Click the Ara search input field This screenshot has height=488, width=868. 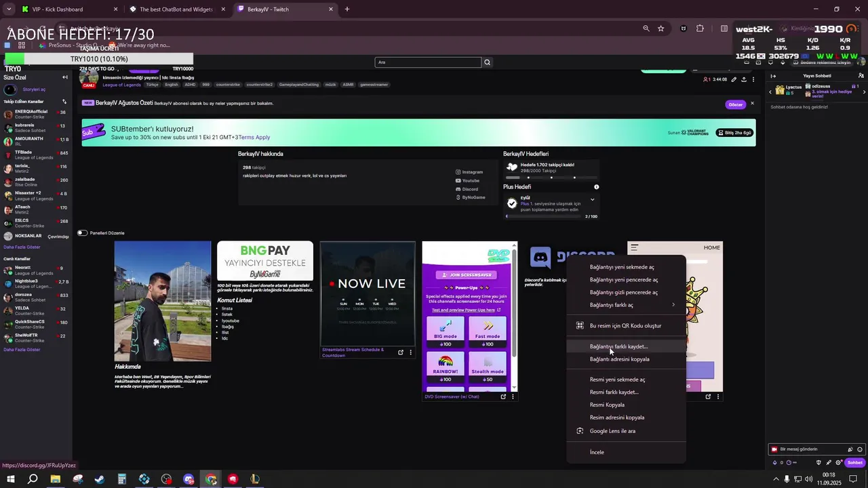428,62
